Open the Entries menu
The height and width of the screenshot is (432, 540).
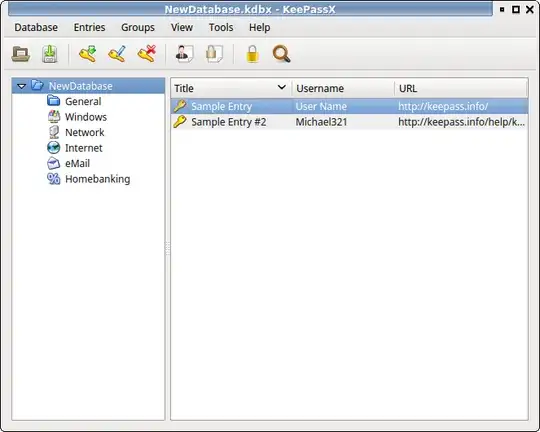point(89,27)
